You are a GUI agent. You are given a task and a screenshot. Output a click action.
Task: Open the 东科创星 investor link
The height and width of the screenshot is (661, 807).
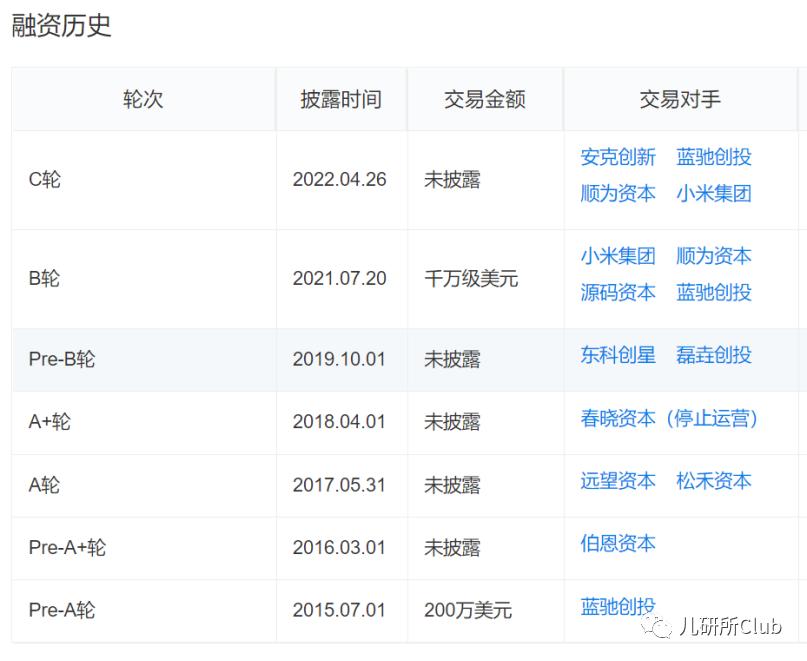(618, 355)
